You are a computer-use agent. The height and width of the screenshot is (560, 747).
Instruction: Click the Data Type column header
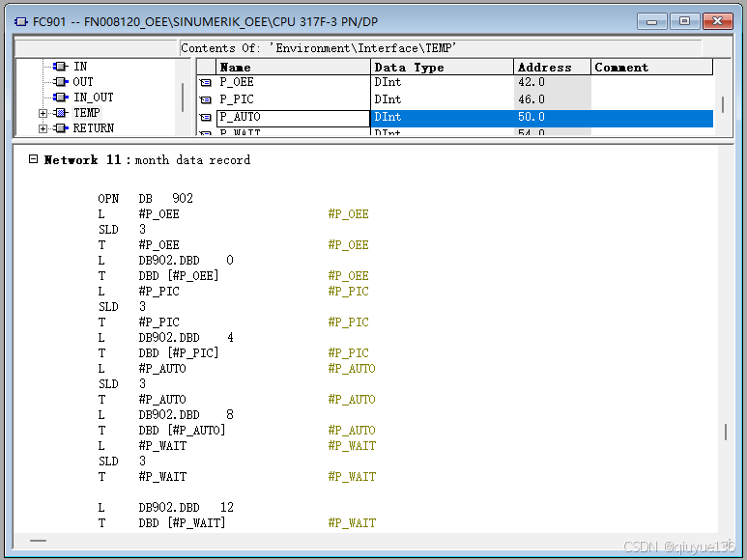point(442,67)
